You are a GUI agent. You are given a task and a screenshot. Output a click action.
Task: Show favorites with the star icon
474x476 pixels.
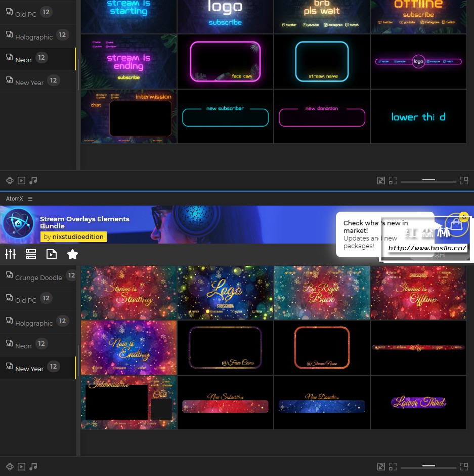[x=72, y=254]
